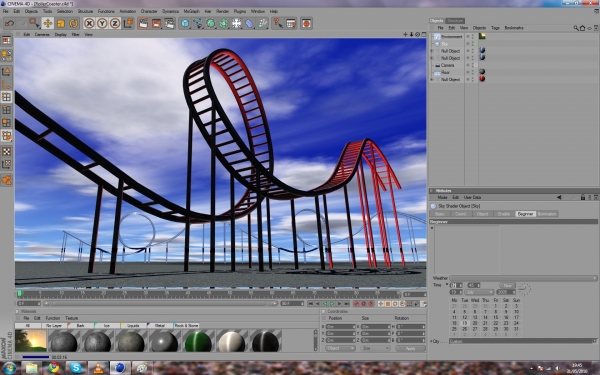Open the July month dropdown

pyautogui.click(x=479, y=292)
